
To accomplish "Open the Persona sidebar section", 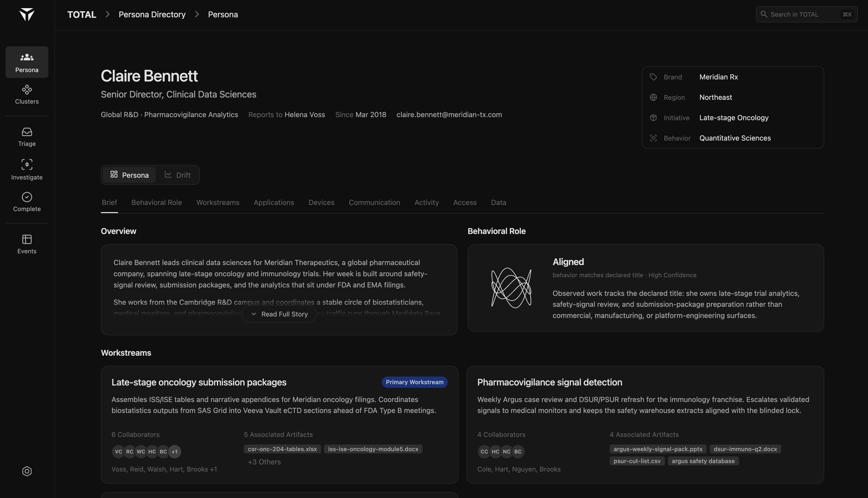I will (27, 62).
